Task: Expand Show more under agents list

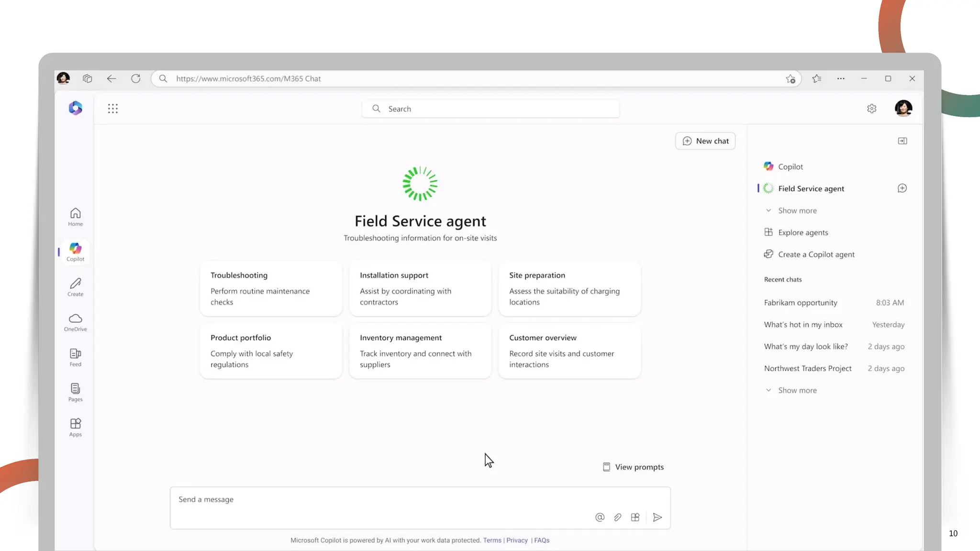Action: pyautogui.click(x=797, y=210)
